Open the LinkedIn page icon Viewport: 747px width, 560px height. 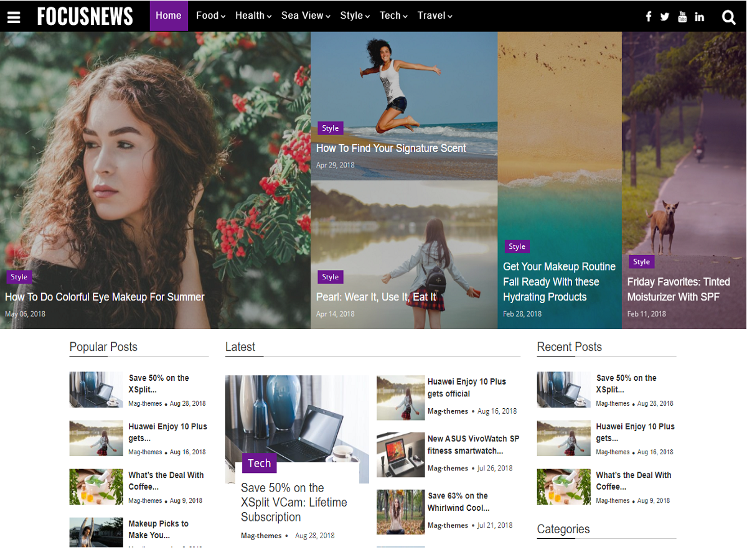699,17
